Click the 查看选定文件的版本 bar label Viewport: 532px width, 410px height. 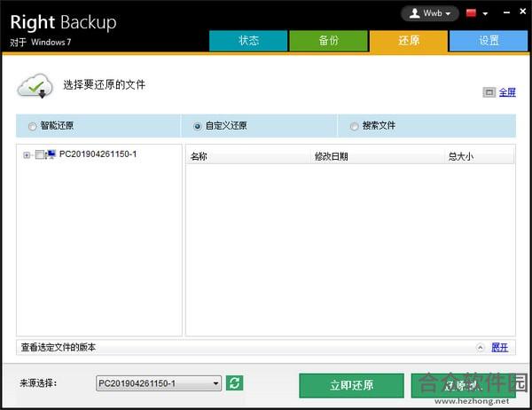point(59,347)
